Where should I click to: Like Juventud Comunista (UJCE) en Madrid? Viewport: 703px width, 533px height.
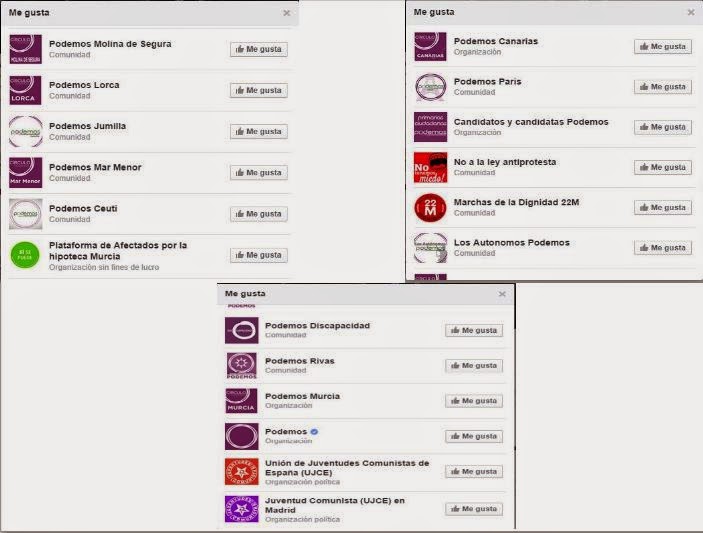pyautogui.click(x=474, y=509)
